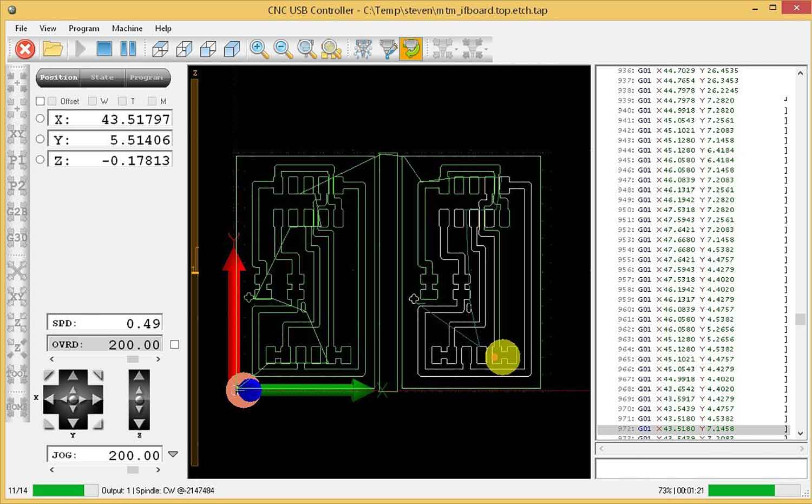This screenshot has width=812, height=504.
Task: Open the Machine menu
Action: [127, 28]
